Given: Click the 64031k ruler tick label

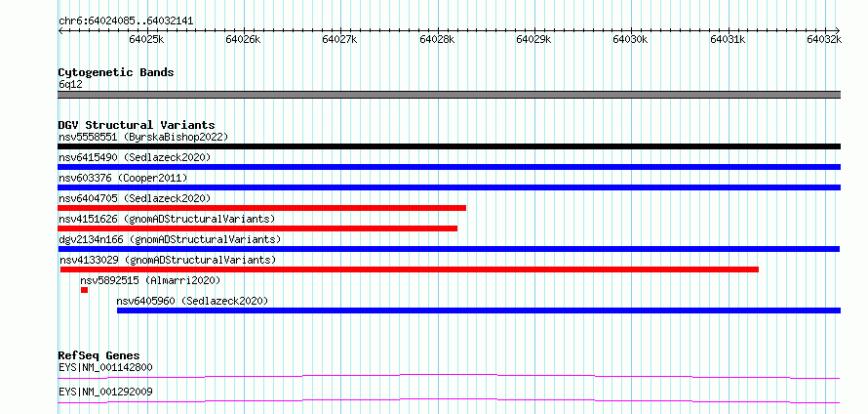Looking at the screenshot, I should coord(728,39).
